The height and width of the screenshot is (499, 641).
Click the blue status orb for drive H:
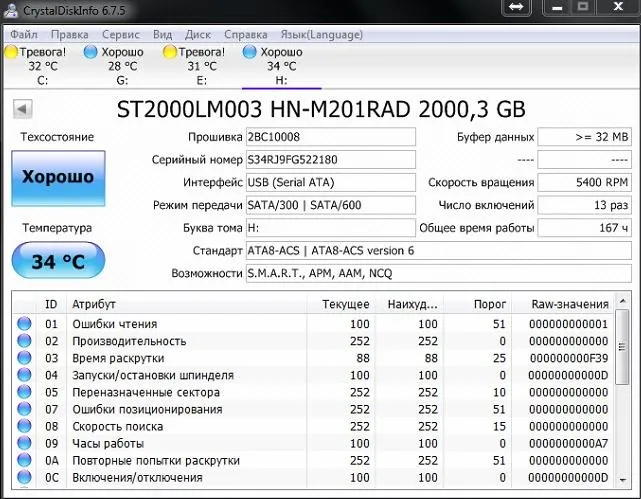pos(249,52)
